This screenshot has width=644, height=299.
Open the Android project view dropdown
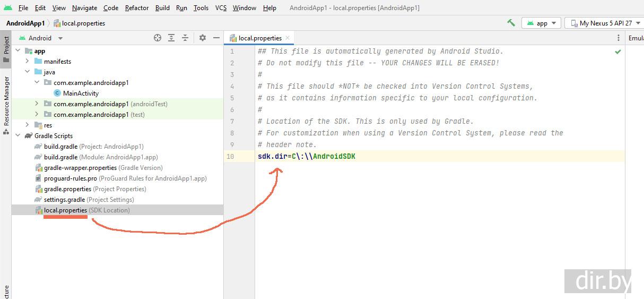[41, 38]
